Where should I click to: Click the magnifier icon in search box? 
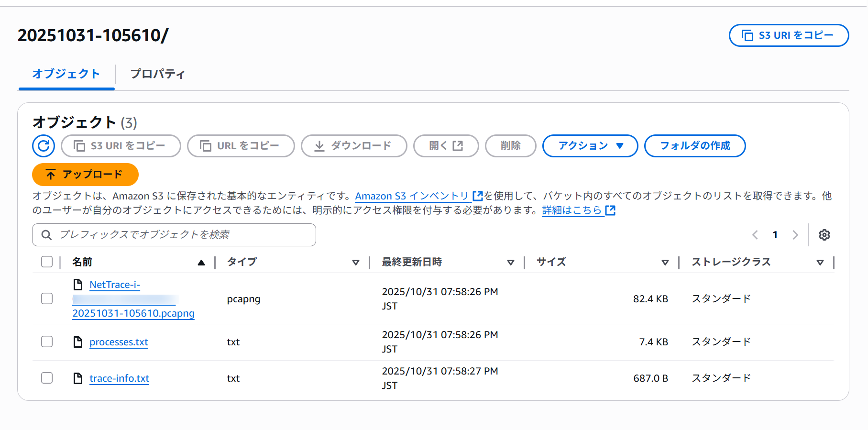click(x=46, y=235)
